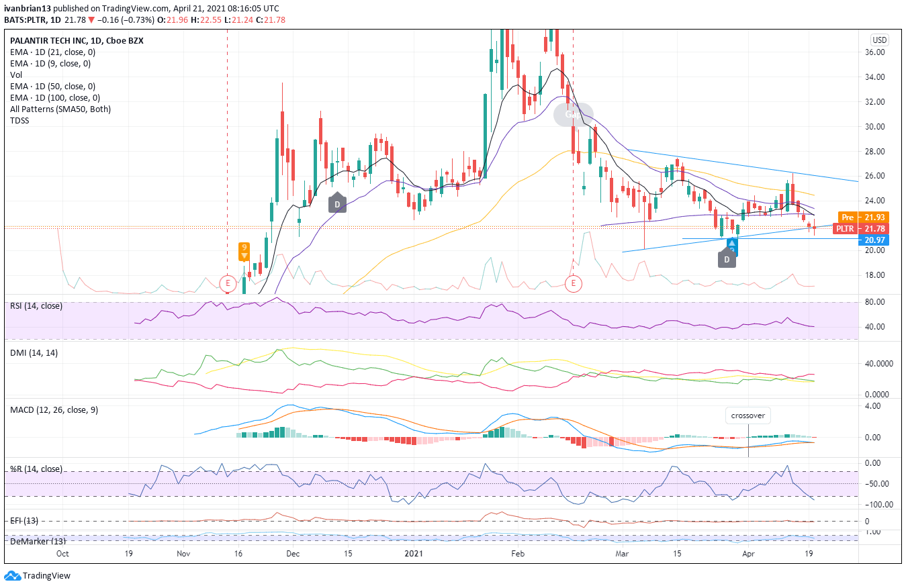The width and height of the screenshot is (906, 588).
Task: Click the orange Pre 21.93 price label
Action: pos(863,217)
